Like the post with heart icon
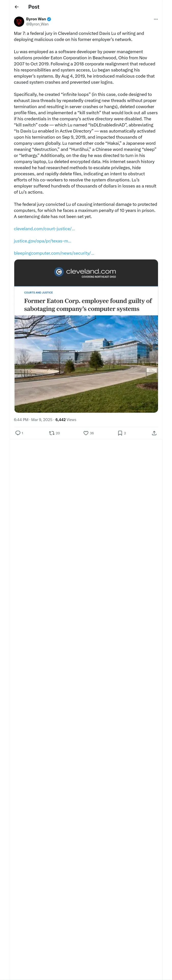Viewport: 172px width, 980px height. (x=86, y=433)
